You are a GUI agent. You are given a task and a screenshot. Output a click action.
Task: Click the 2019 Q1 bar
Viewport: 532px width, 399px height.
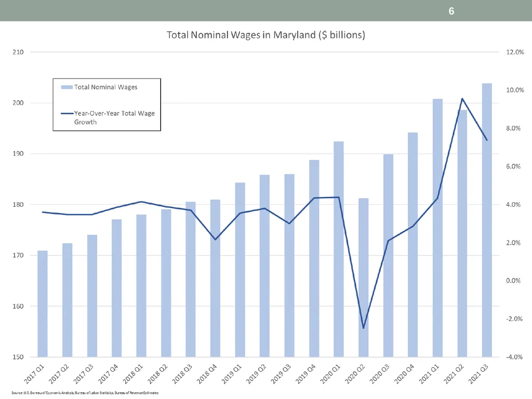click(240, 270)
